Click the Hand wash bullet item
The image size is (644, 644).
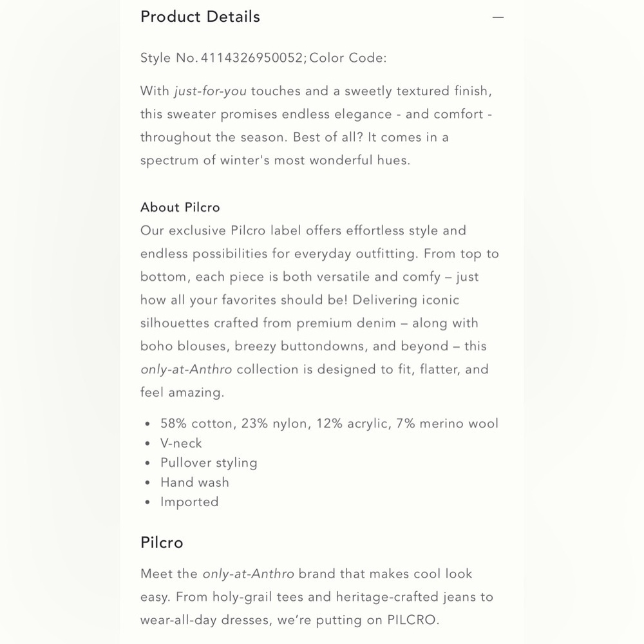(194, 482)
